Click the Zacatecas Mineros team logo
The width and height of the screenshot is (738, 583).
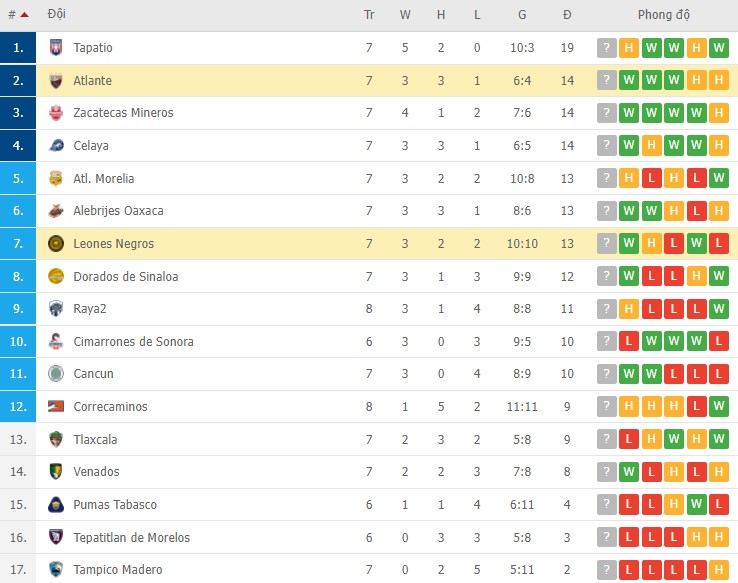pos(56,113)
